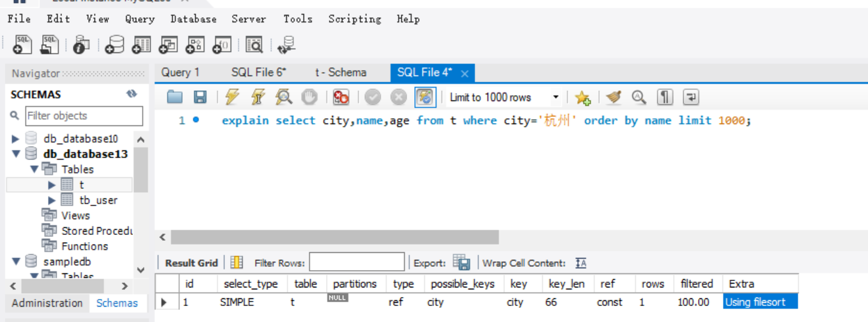Toggle continue-on-error execution icon
This screenshot has height=322, width=868.
[x=341, y=97]
